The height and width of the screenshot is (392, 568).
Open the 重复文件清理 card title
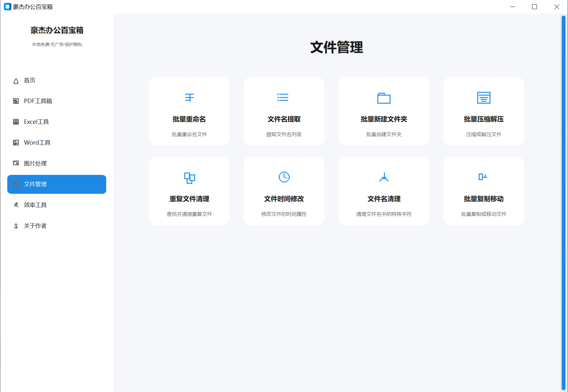[189, 199]
